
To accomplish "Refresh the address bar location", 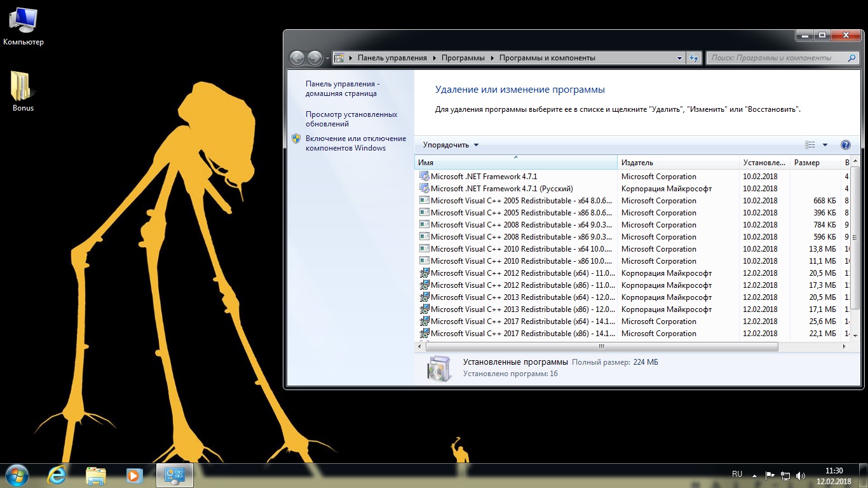I will (x=694, y=58).
